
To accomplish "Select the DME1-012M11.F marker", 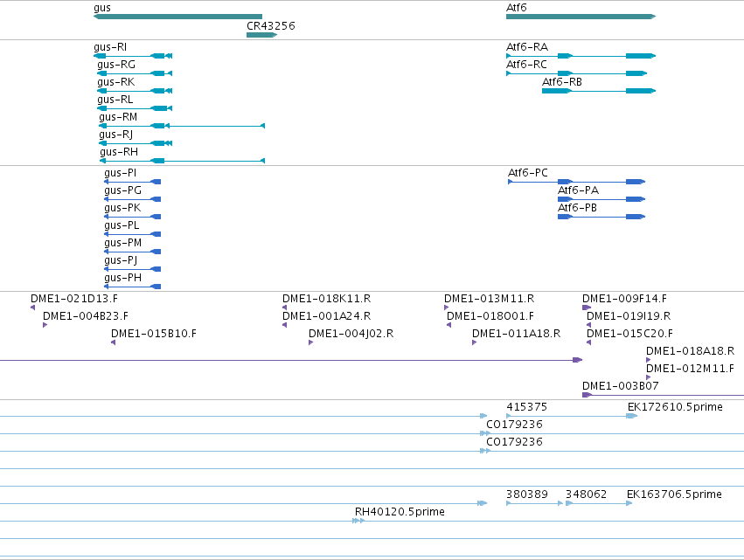I will tap(648, 377).
